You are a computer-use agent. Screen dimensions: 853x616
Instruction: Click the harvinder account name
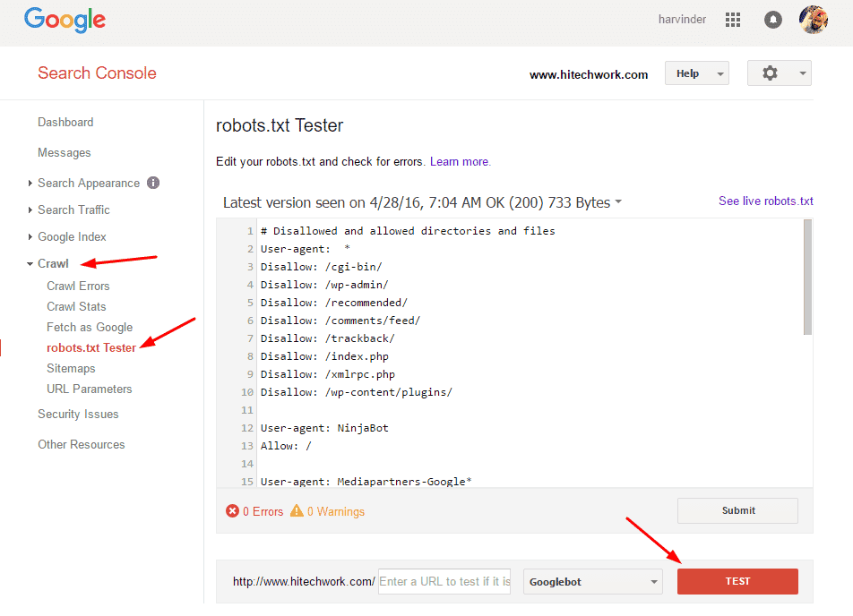[x=682, y=20]
